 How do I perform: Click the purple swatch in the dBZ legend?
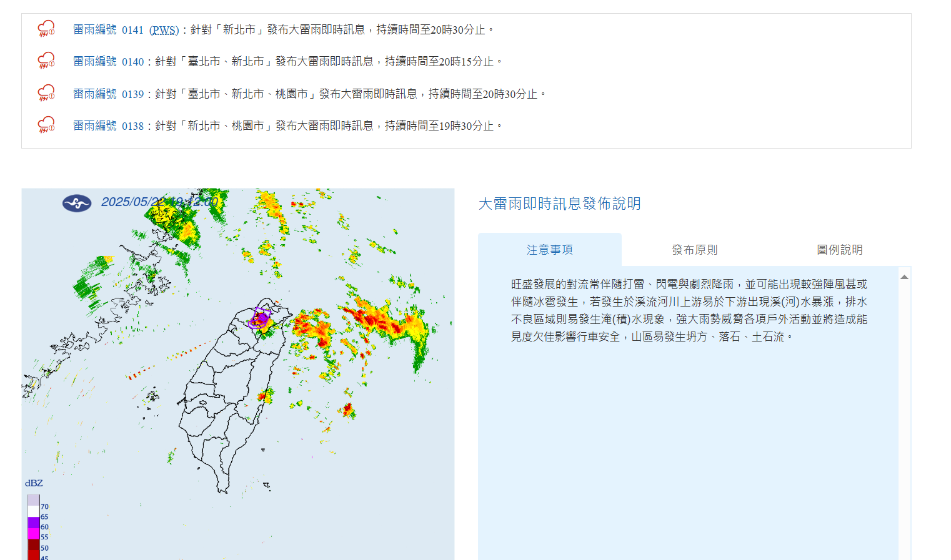33,523
